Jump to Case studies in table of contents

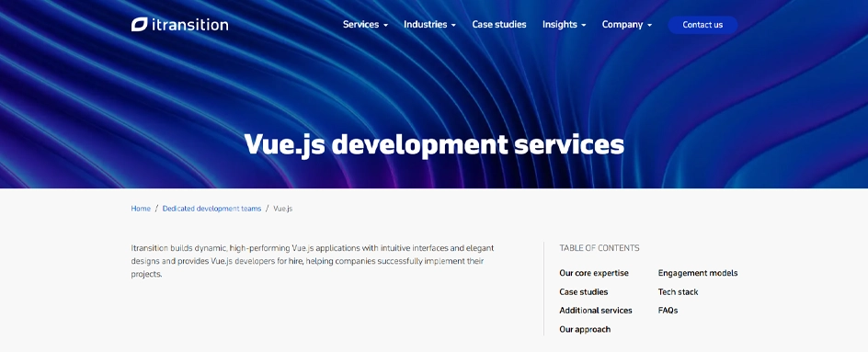584,291
